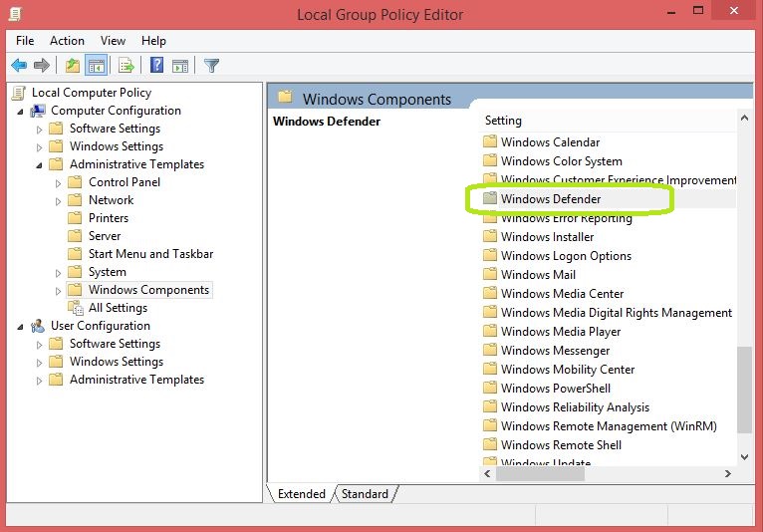Image resolution: width=763 pixels, height=532 pixels.
Task: Expand Software Settings under User Configuration
Action: click(x=40, y=345)
